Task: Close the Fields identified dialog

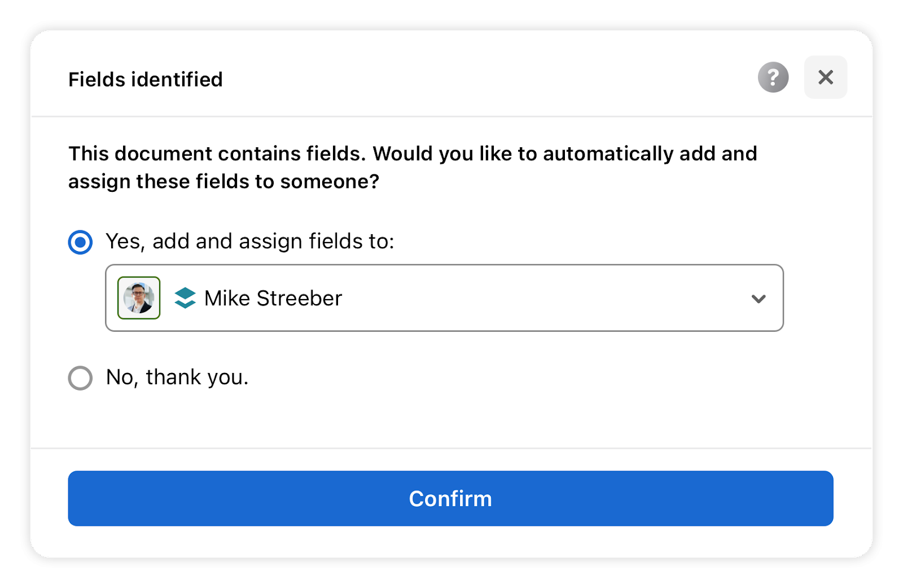Action: click(825, 77)
